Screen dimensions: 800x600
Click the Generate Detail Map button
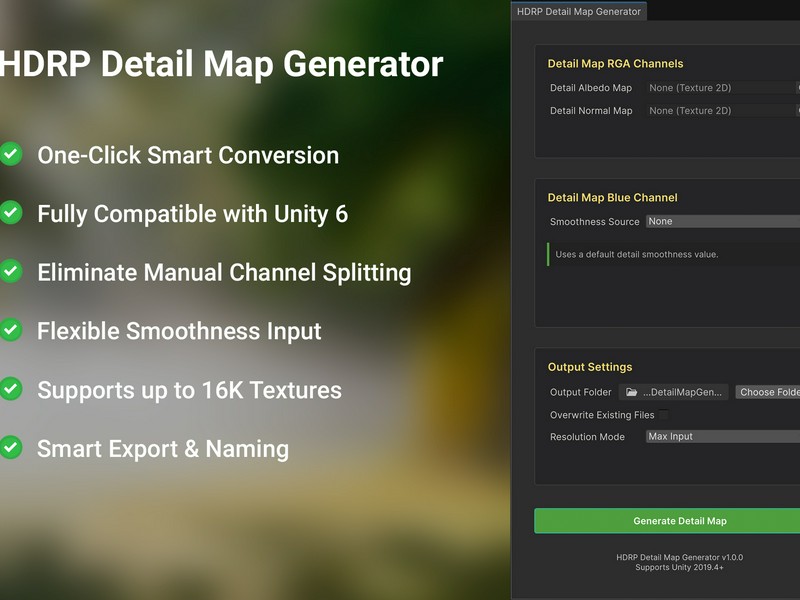click(667, 521)
